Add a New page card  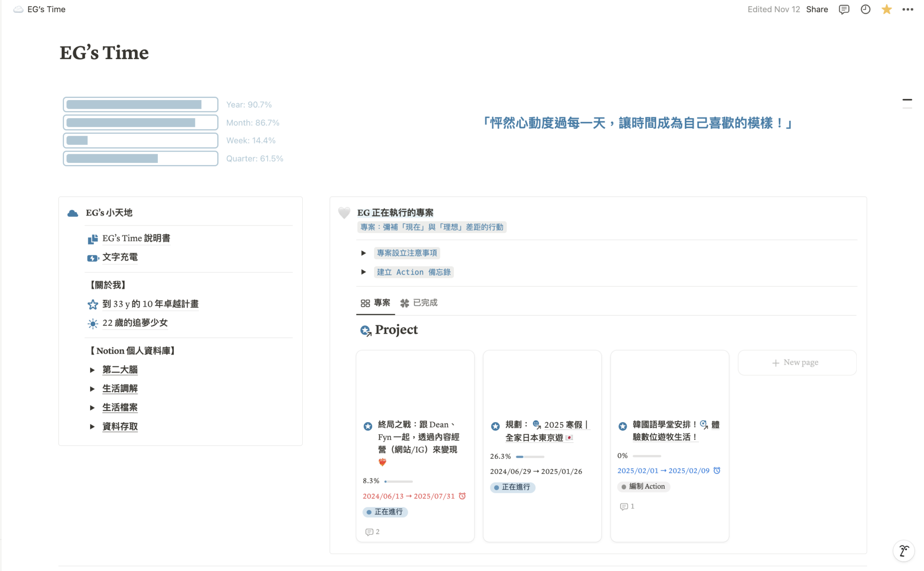coord(796,363)
